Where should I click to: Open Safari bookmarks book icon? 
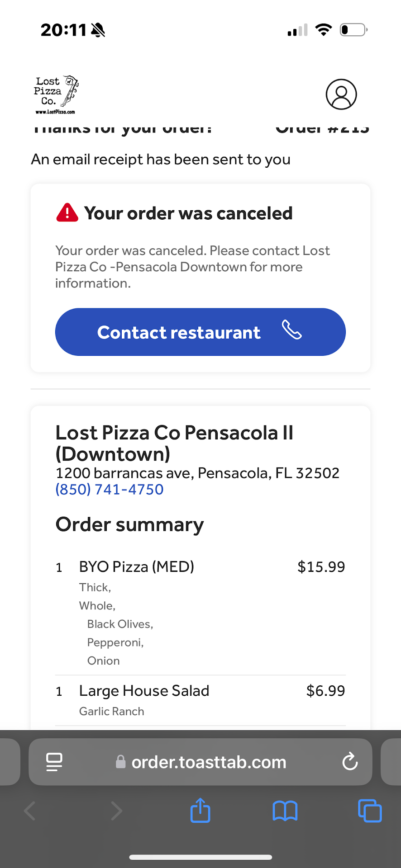coord(285,811)
